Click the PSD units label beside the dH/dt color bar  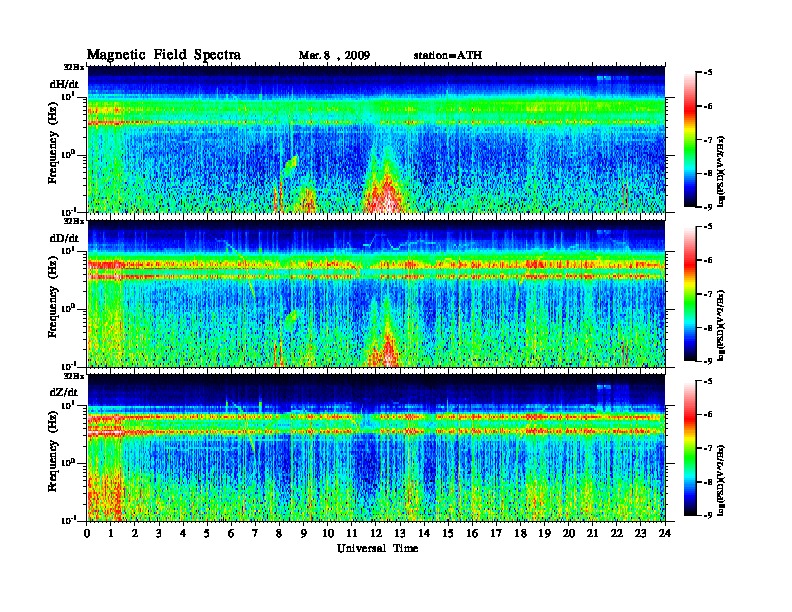coord(721,171)
